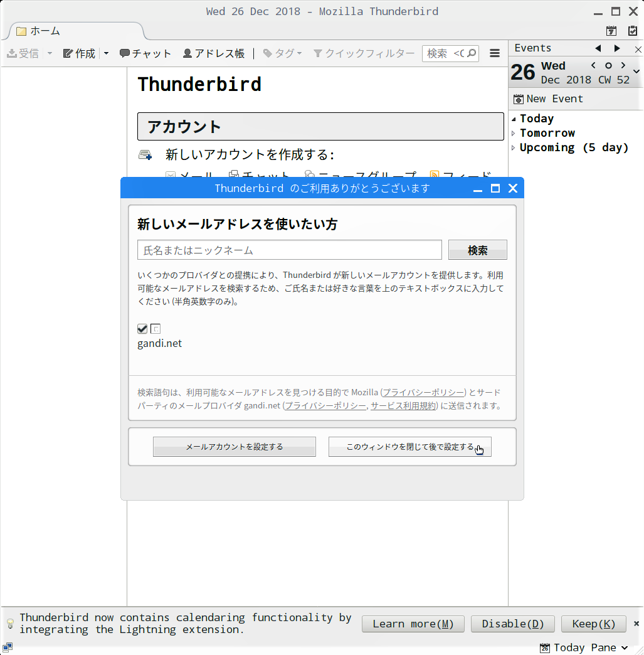Click the 受信 get messages button

click(23, 53)
